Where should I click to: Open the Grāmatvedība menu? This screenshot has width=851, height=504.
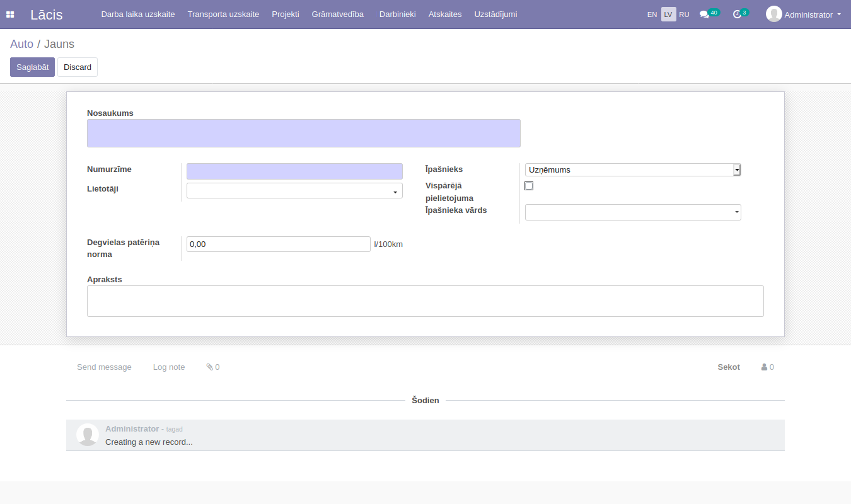pos(337,14)
